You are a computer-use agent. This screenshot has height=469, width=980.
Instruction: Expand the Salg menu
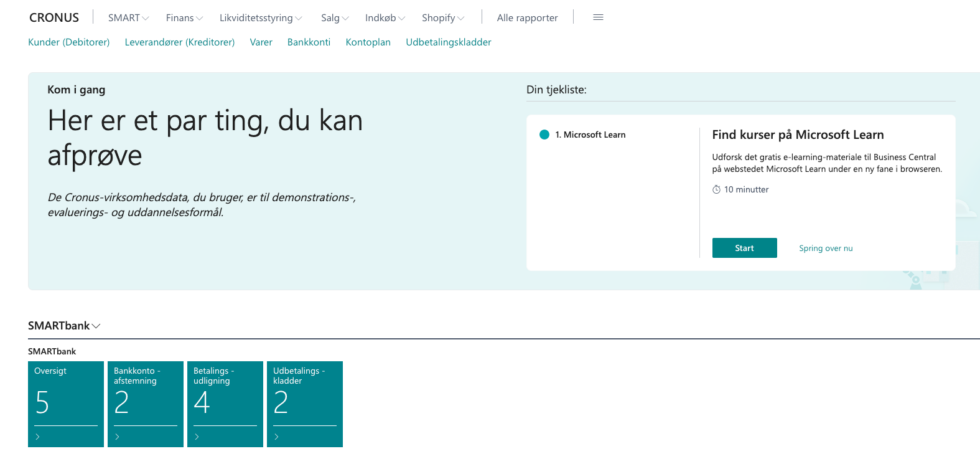click(335, 18)
